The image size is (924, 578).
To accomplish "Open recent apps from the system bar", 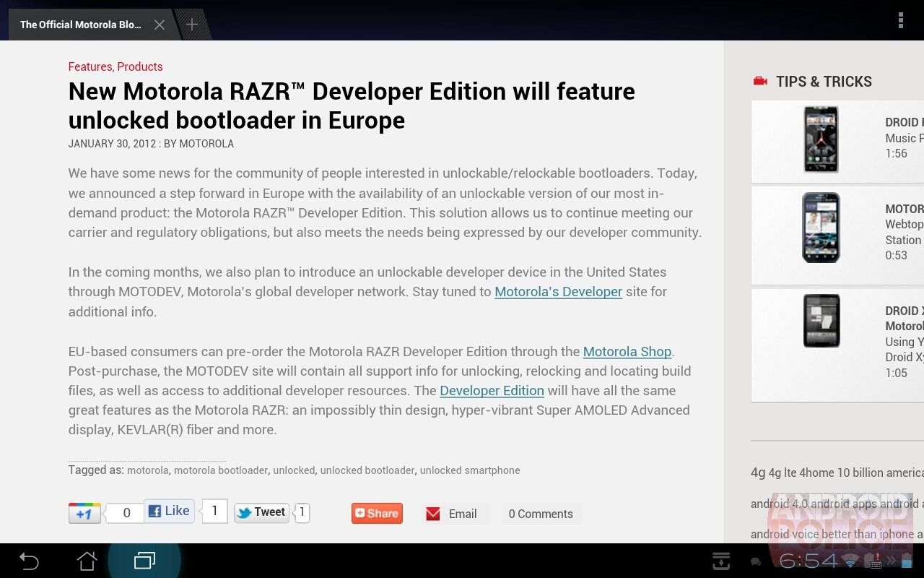I will [x=144, y=560].
